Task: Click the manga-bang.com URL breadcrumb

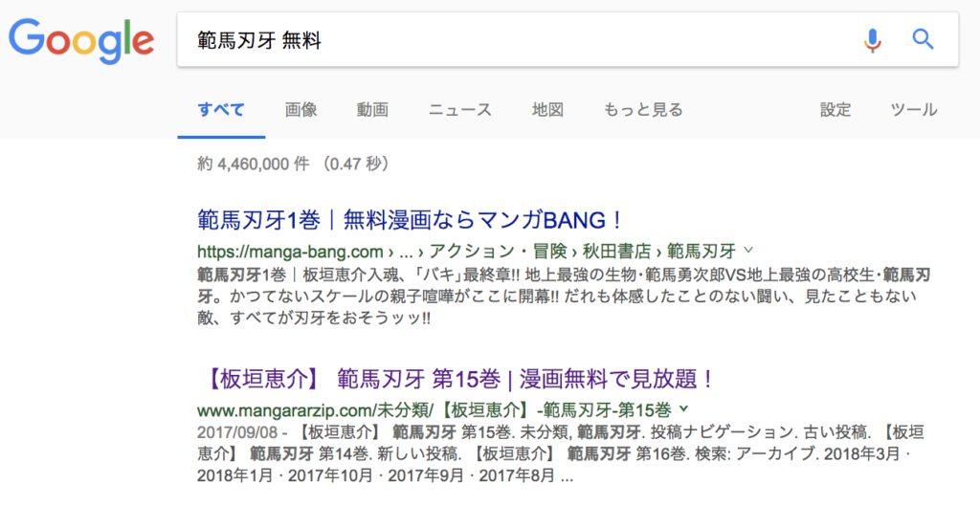Action: click(466, 252)
